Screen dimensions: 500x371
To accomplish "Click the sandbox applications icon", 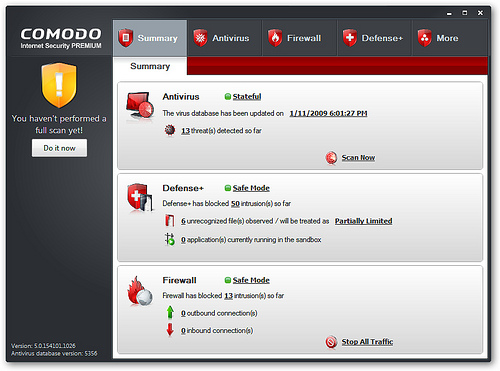I will 170,239.
